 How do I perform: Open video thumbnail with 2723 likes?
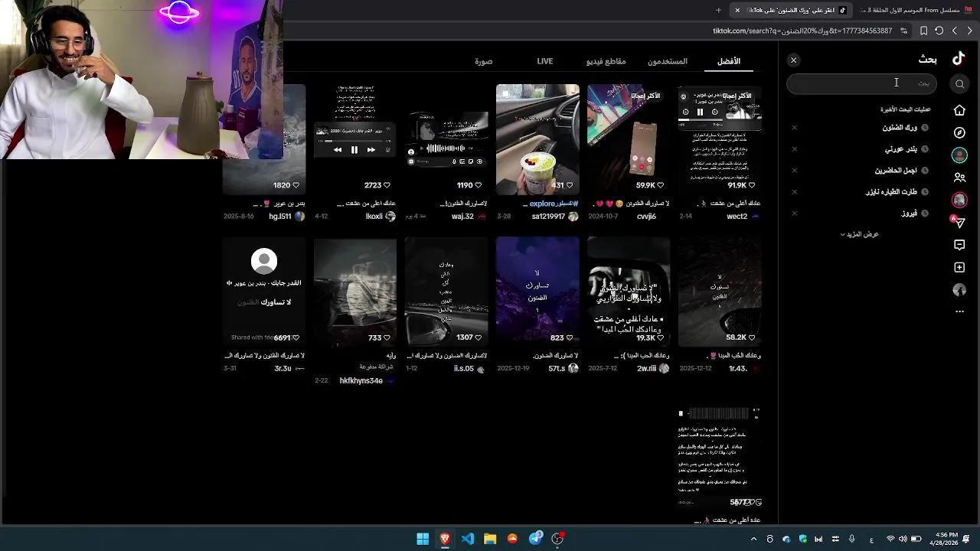coord(355,139)
